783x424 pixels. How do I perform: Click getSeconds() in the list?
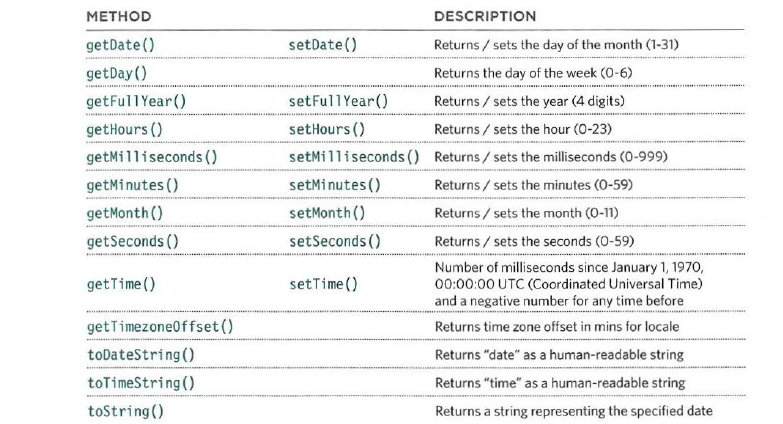(132, 242)
